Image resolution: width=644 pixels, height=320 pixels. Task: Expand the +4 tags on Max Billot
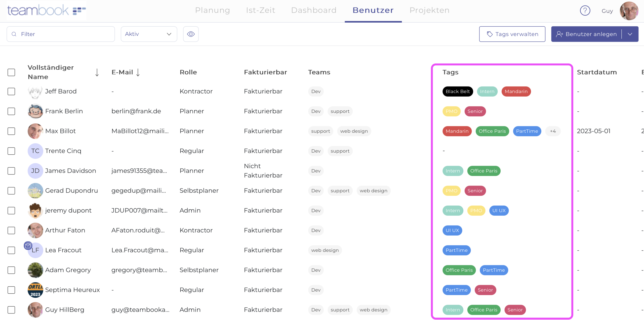tap(553, 131)
